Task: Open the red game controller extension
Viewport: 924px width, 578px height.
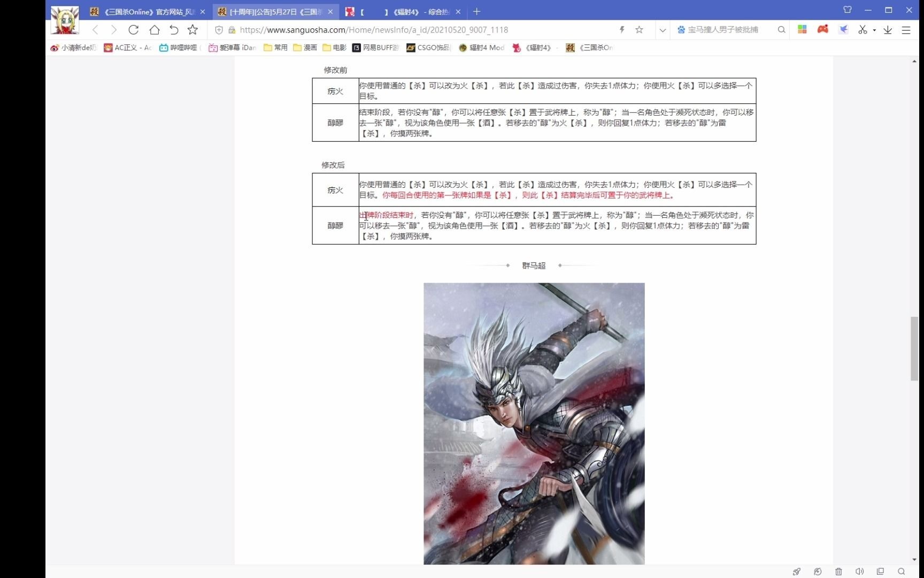Action: click(x=822, y=29)
